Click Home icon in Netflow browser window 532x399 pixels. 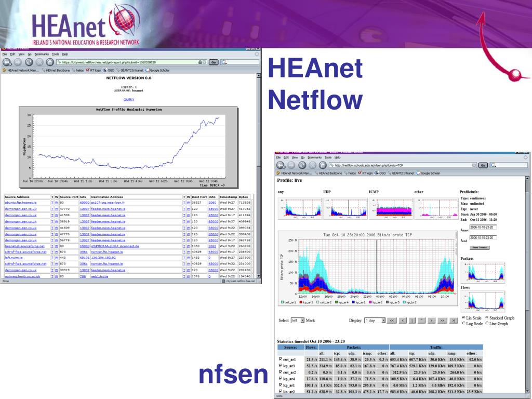click(x=50, y=62)
